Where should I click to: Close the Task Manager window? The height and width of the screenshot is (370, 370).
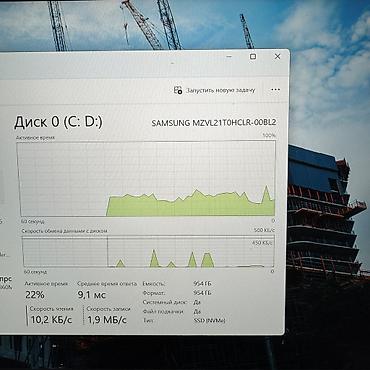[x=277, y=57]
